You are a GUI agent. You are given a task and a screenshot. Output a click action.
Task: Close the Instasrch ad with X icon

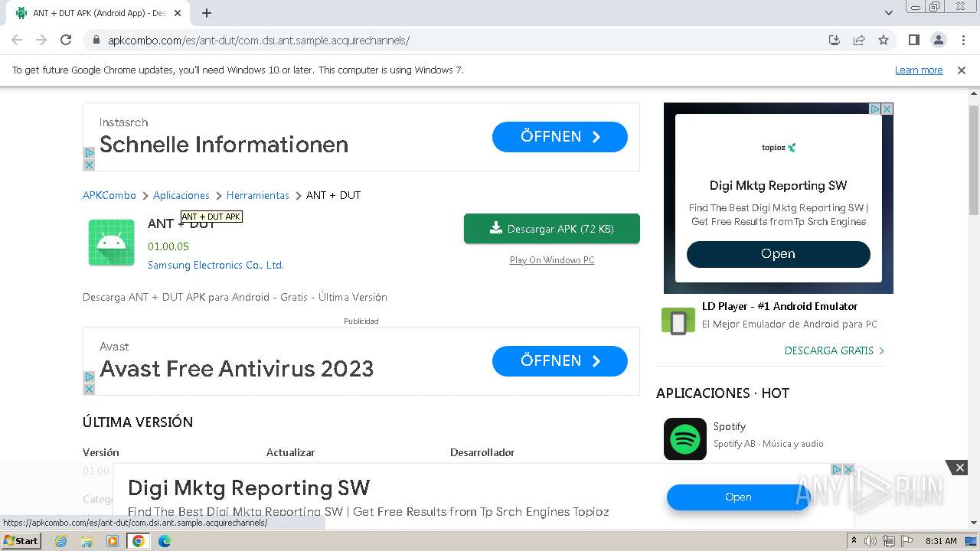(x=89, y=165)
